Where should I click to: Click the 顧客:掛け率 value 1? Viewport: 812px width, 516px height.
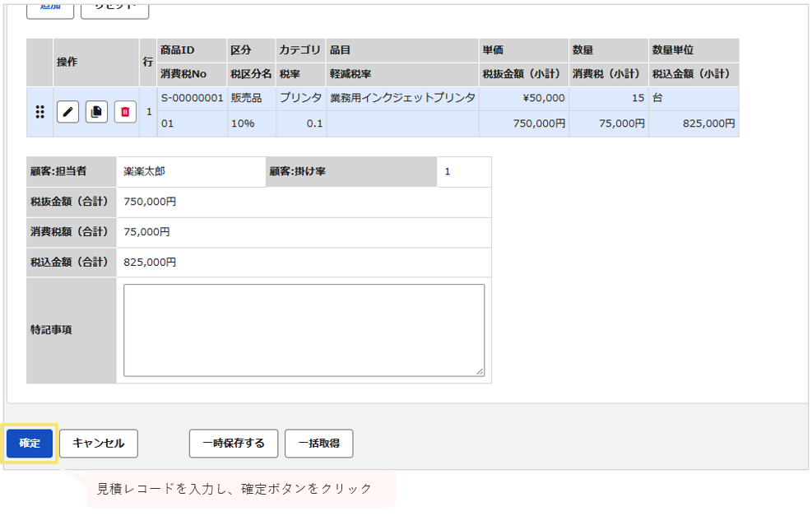pyautogui.click(x=448, y=171)
